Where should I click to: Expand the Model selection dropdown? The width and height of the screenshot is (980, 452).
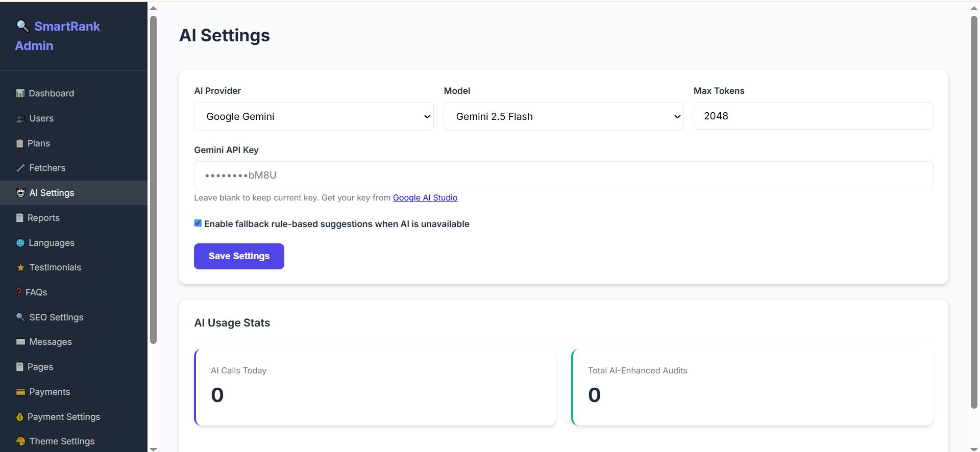coord(563,116)
